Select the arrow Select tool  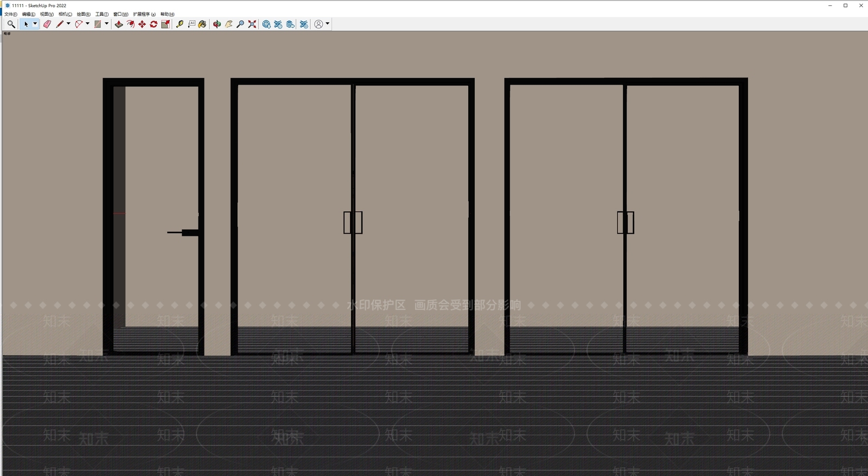(26, 24)
